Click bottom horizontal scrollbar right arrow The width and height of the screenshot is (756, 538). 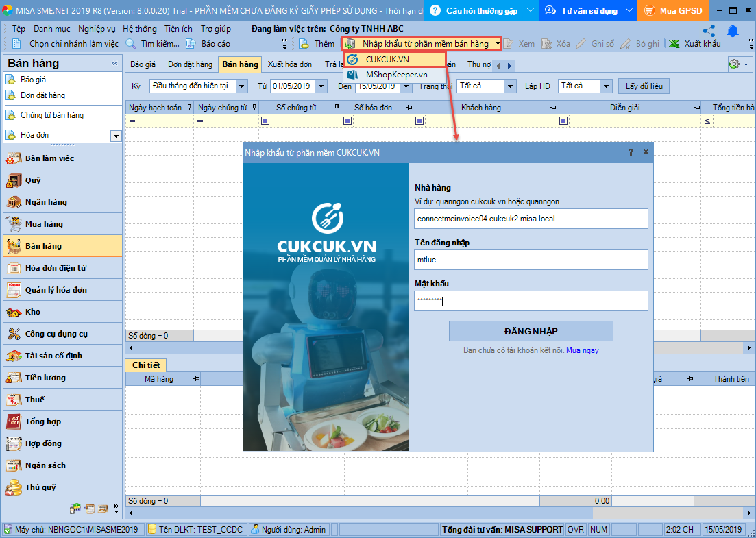(749, 512)
